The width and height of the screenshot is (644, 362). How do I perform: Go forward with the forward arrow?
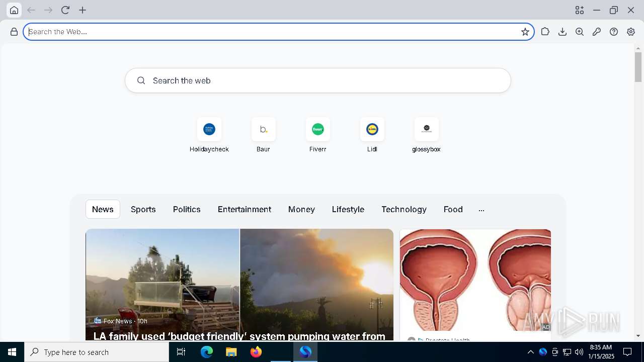[48, 10]
